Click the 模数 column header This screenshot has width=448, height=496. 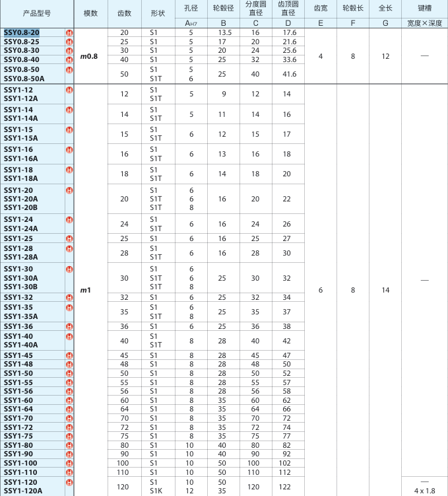click(90, 13)
